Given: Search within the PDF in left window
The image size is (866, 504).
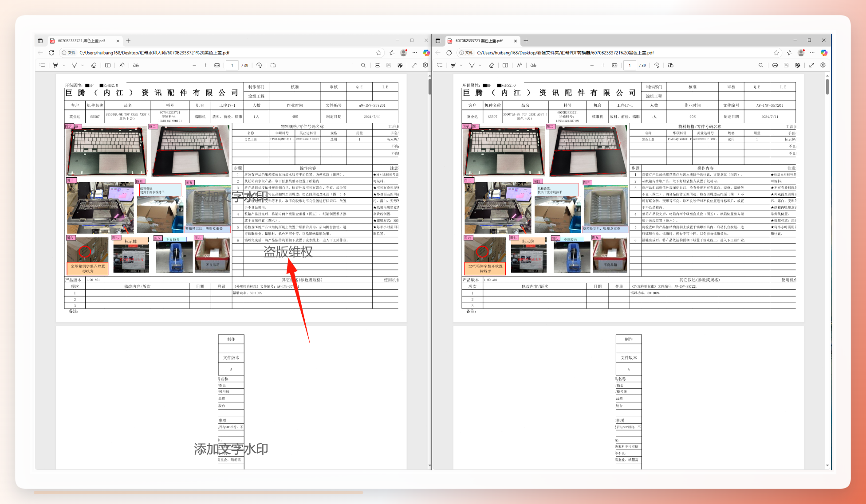Looking at the screenshot, I should pyautogui.click(x=363, y=65).
